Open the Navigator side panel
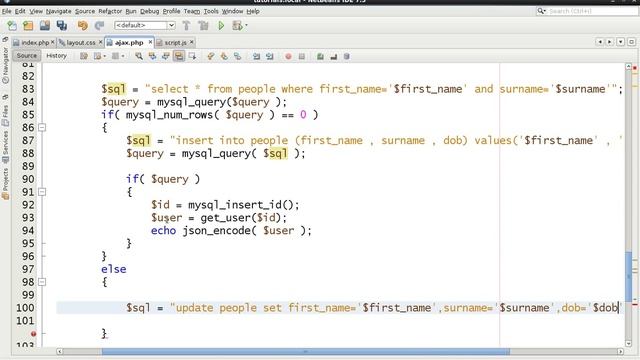The image size is (640, 360). (5, 66)
